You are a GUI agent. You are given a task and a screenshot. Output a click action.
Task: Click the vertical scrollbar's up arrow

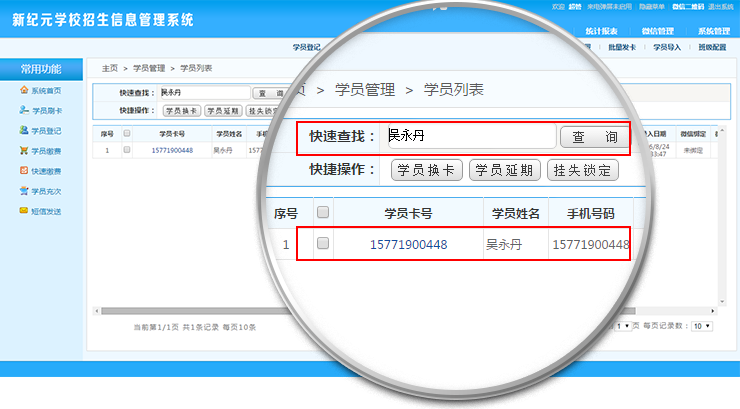(x=722, y=130)
